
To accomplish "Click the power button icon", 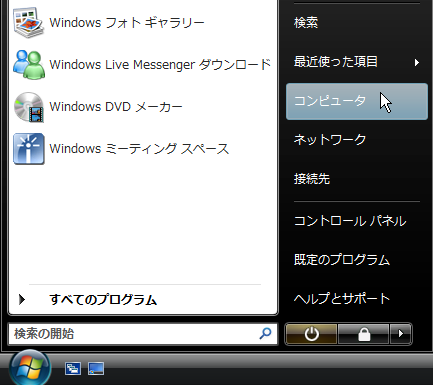I will (311, 333).
